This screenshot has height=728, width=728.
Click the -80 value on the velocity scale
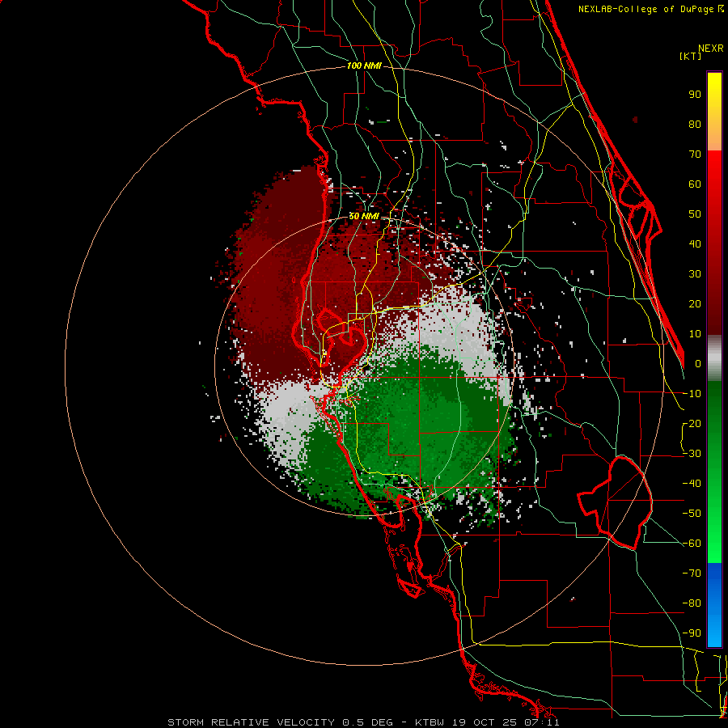pos(692,603)
